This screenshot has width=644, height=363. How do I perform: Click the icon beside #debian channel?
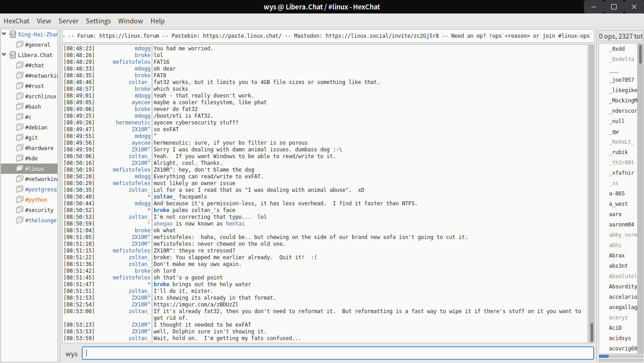pos(19,127)
